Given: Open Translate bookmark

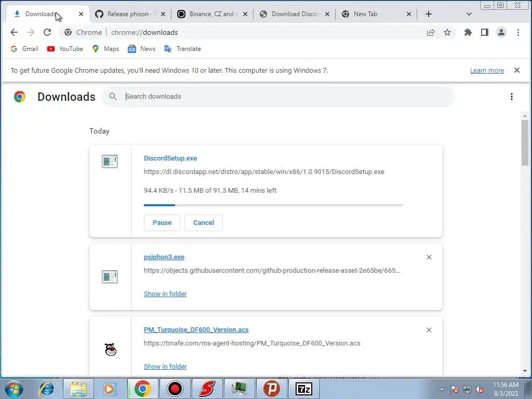Looking at the screenshot, I should pos(182,49).
